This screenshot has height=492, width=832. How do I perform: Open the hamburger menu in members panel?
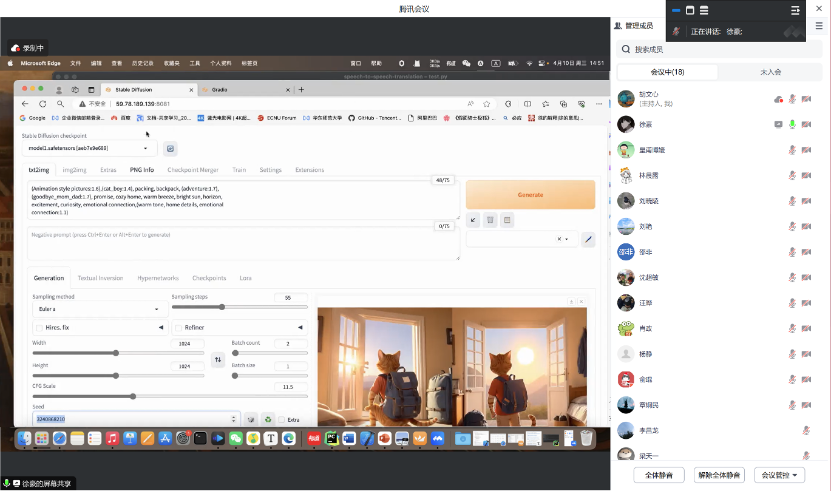click(819, 25)
